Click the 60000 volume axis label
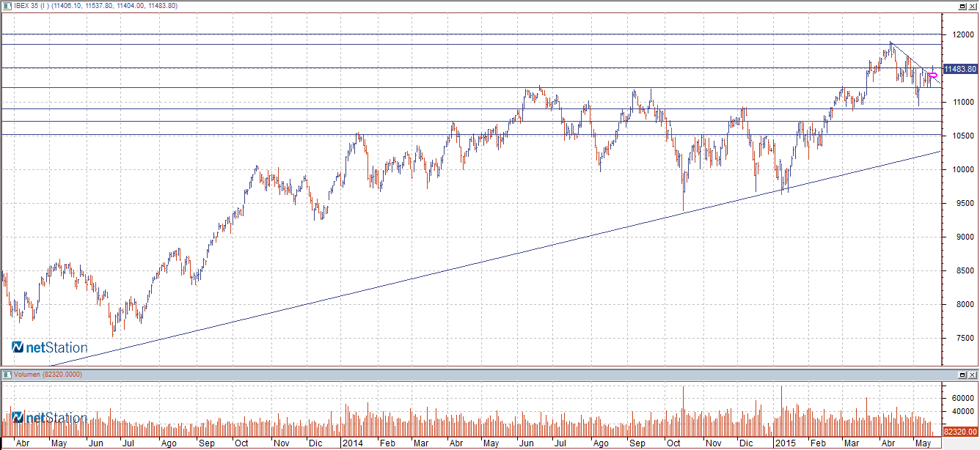The width and height of the screenshot is (980, 450). pyautogui.click(x=962, y=398)
